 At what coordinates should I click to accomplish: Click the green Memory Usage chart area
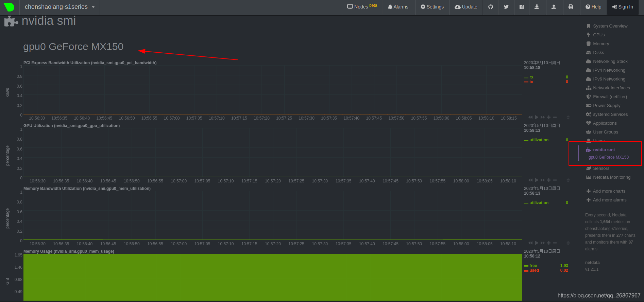click(x=273, y=277)
